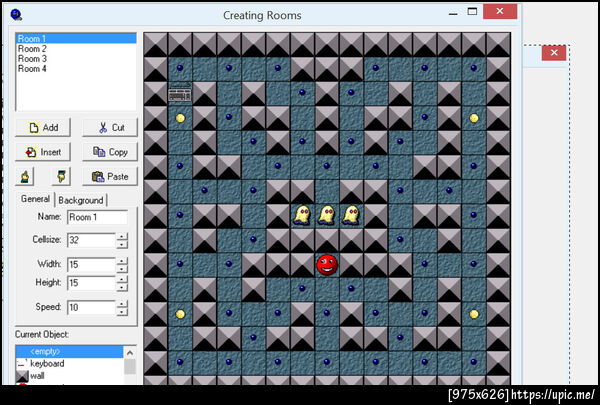
Task: Click the keyboard object in the room grid
Action: pyautogui.click(x=180, y=94)
